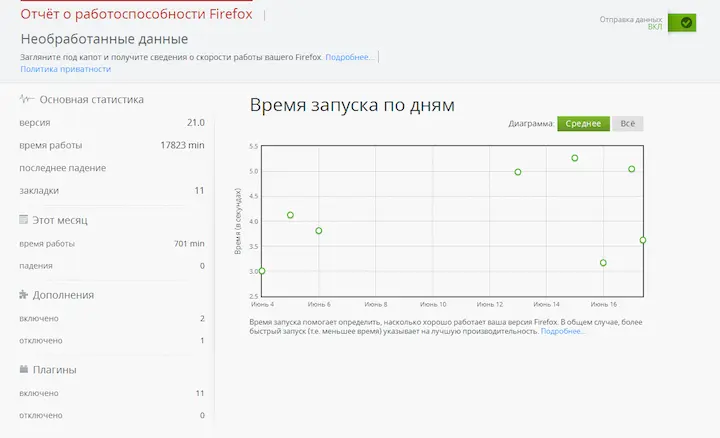Toggle the data sending switch
The height and width of the screenshot is (438, 720).
tap(682, 22)
